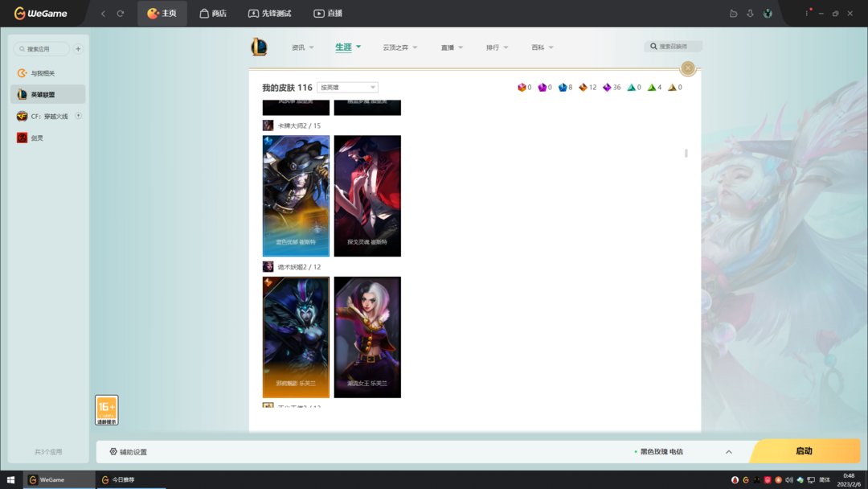Close the skins panel with the round X
This screenshot has height=489, width=868.
pos(687,68)
